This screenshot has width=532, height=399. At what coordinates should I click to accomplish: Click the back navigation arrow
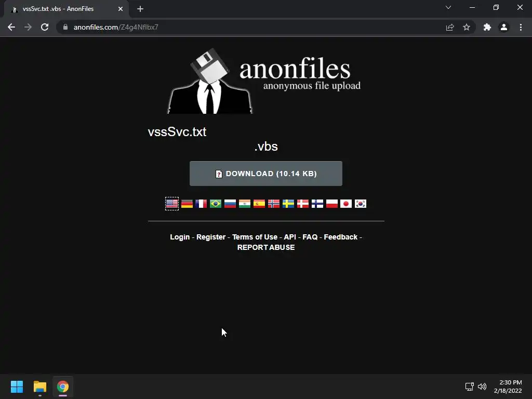(11, 27)
